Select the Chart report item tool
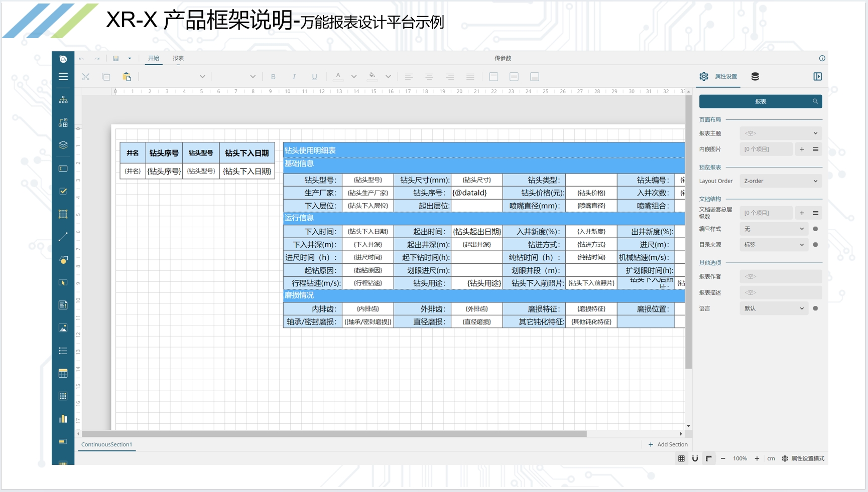Screen dimensions: 868x492 63,419
